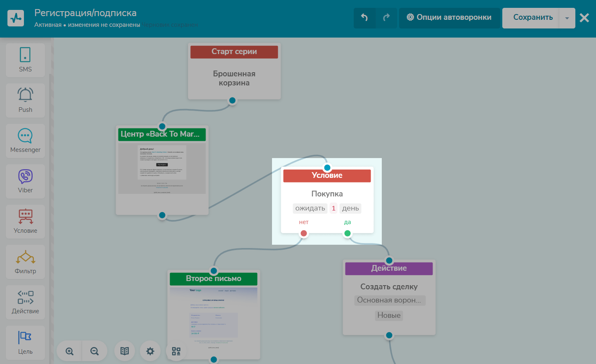This screenshot has width=596, height=364.
Task: Select the Действие block in sidebar
Action: [x=25, y=302]
